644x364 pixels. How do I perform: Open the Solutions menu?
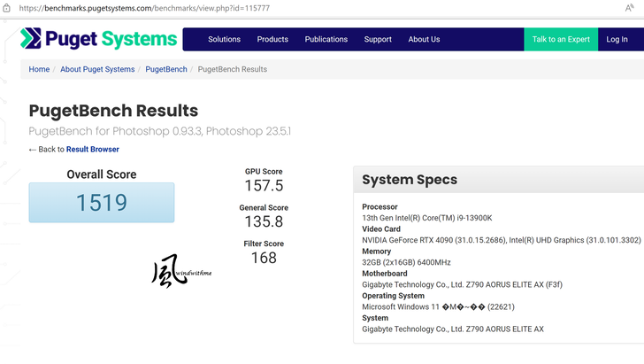point(224,39)
